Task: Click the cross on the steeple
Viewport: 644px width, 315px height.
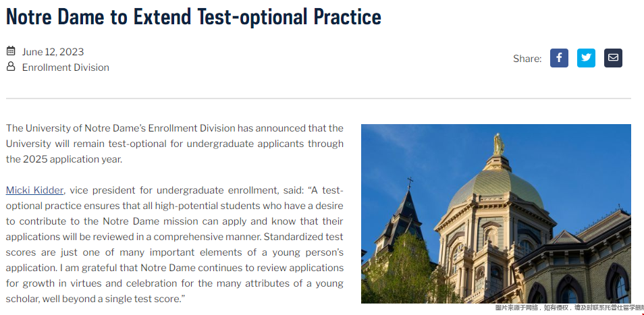Action: coord(410,183)
